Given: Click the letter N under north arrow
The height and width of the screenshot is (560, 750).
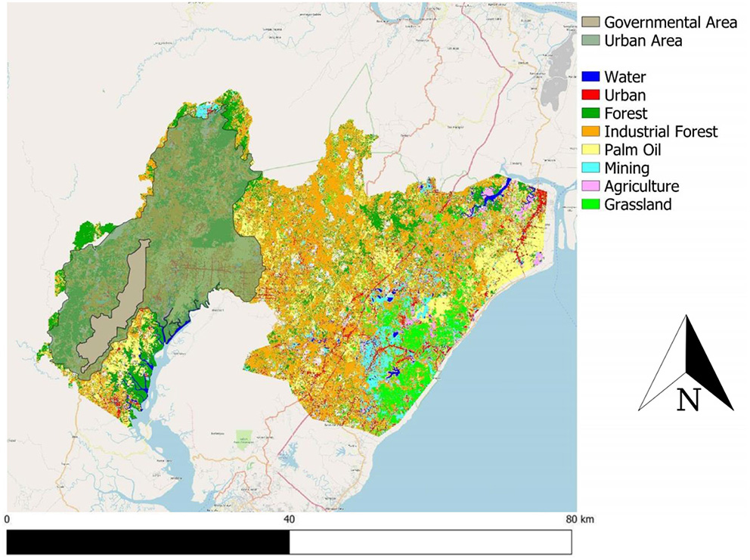Looking at the screenshot, I should click(687, 399).
